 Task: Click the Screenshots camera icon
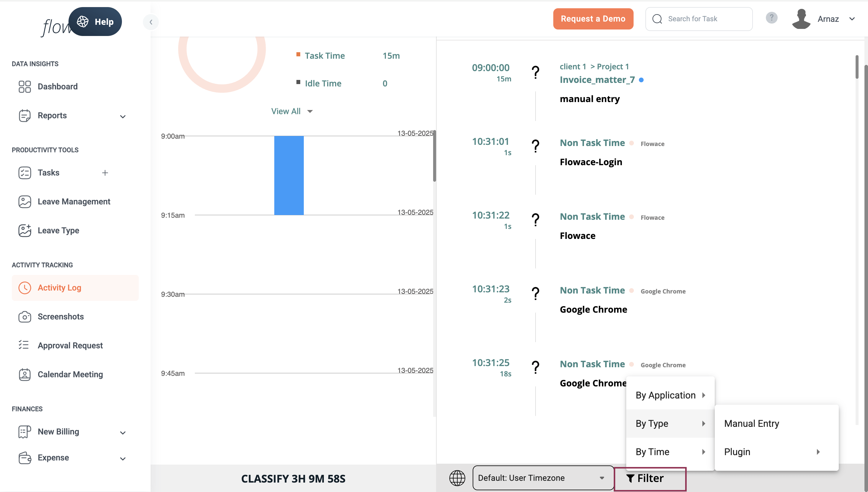point(25,316)
